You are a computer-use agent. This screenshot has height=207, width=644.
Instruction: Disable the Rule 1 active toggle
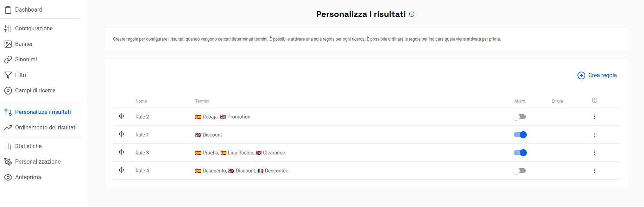click(520, 135)
